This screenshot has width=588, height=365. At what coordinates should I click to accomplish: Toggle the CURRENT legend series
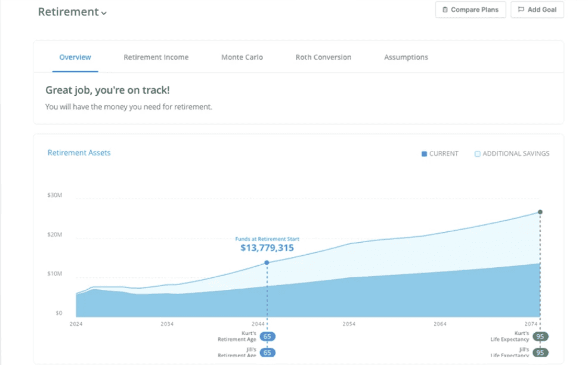point(440,154)
